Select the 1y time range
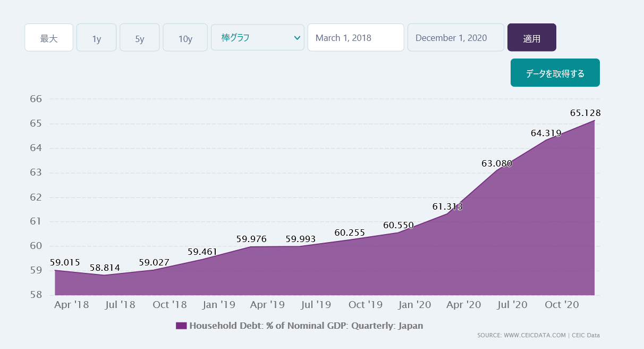Viewport: 644px width, 349px height. coord(96,38)
